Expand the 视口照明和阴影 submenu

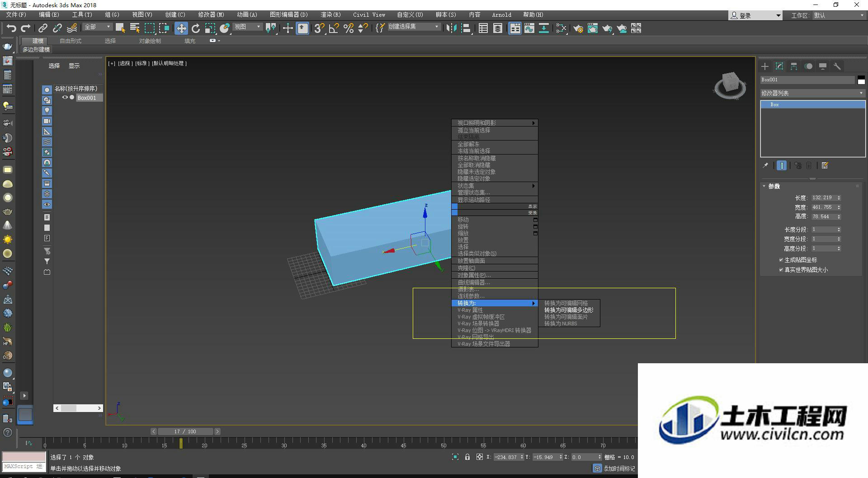click(x=495, y=123)
